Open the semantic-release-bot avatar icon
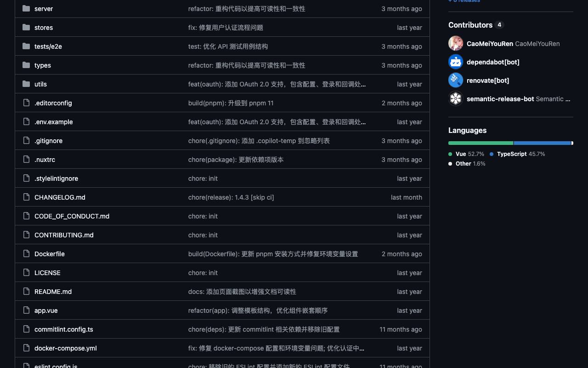The image size is (588, 368). point(456,98)
